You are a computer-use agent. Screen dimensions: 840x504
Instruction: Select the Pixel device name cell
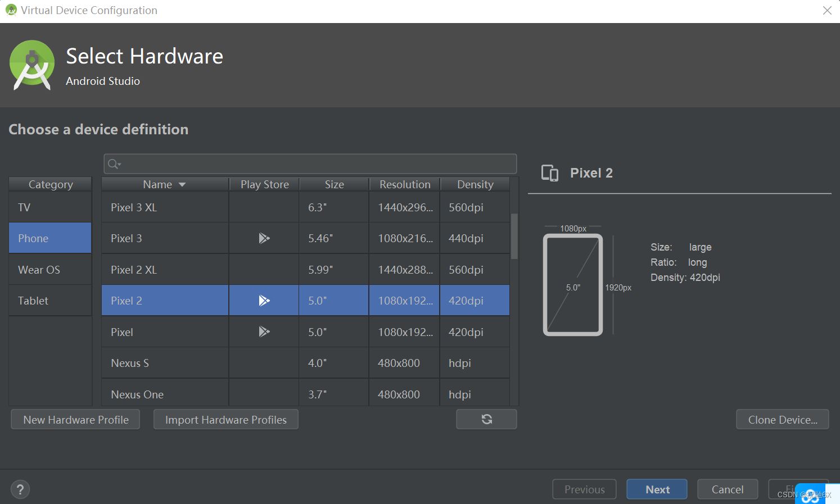pyautogui.click(x=165, y=332)
